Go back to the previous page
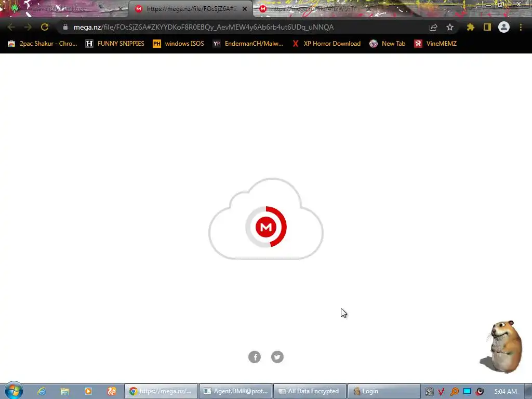The image size is (532, 399). click(x=11, y=27)
